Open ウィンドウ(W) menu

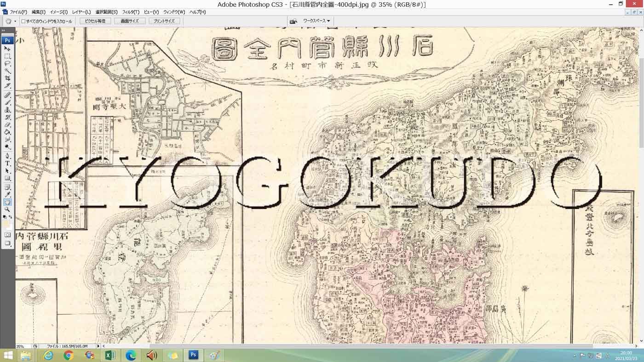point(174,12)
